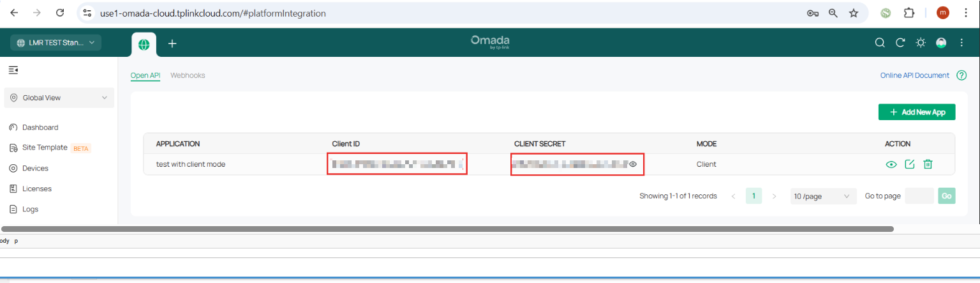980x283 pixels.
Task: Open help question mark icon
Action: [961, 75]
